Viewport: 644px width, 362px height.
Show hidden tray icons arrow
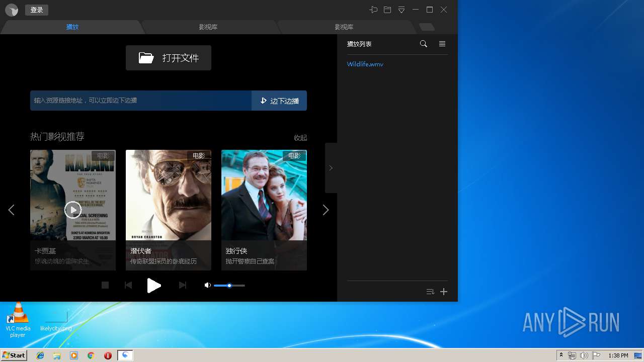561,355
